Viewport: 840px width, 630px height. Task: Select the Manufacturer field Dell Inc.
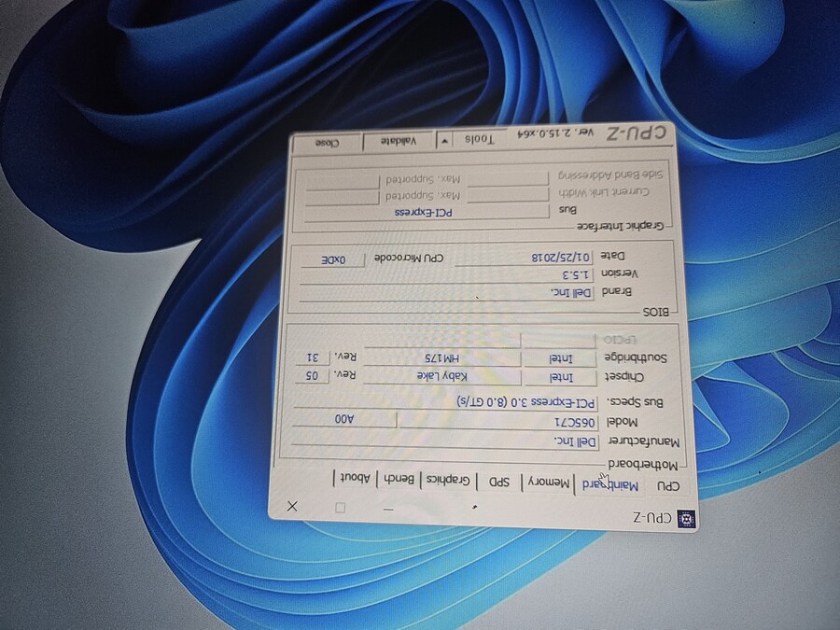[x=444, y=441]
